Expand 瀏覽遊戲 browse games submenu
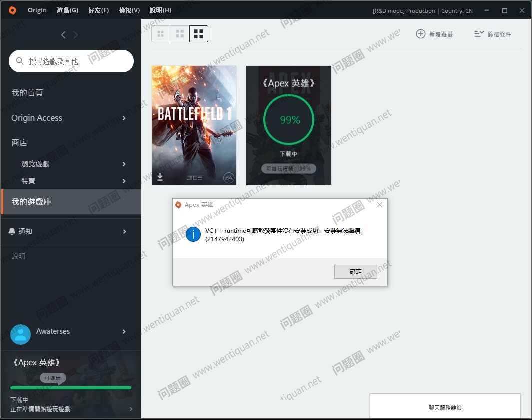 [x=124, y=164]
